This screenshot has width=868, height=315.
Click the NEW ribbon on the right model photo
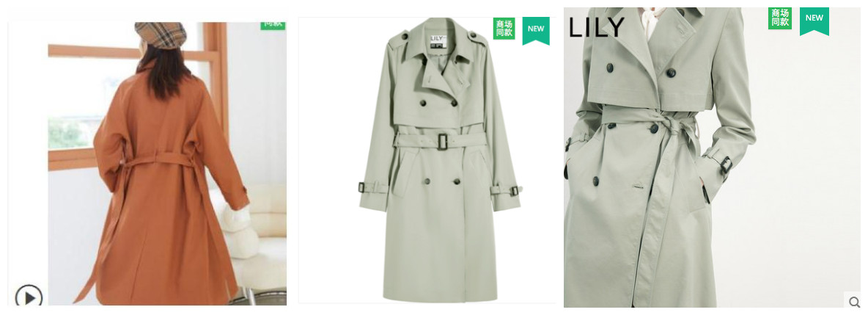(814, 21)
